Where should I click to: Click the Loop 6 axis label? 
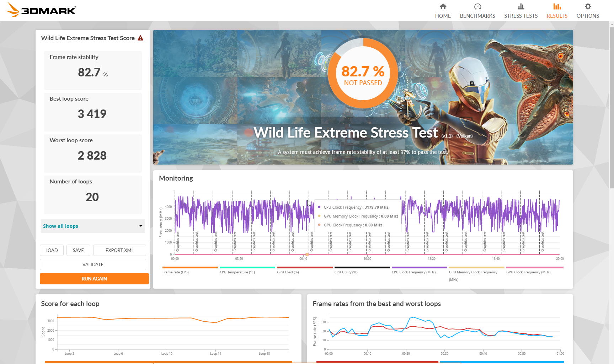coord(118,354)
